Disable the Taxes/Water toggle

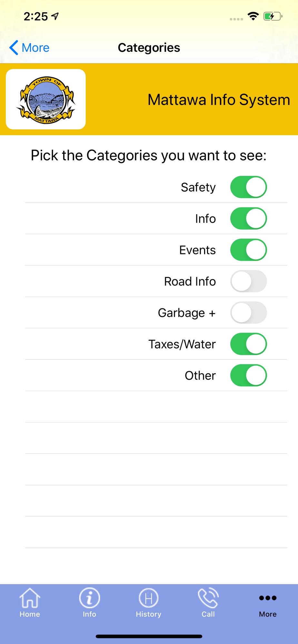point(248,344)
